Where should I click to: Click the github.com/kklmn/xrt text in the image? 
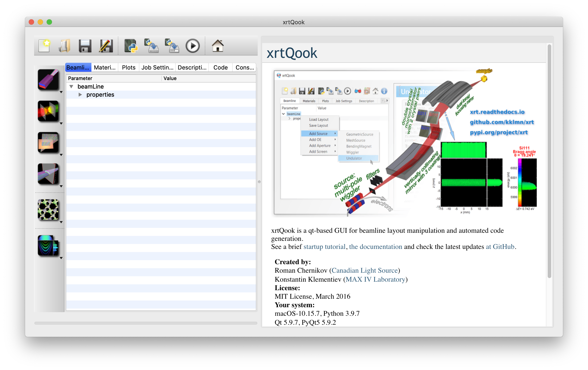tap(502, 122)
